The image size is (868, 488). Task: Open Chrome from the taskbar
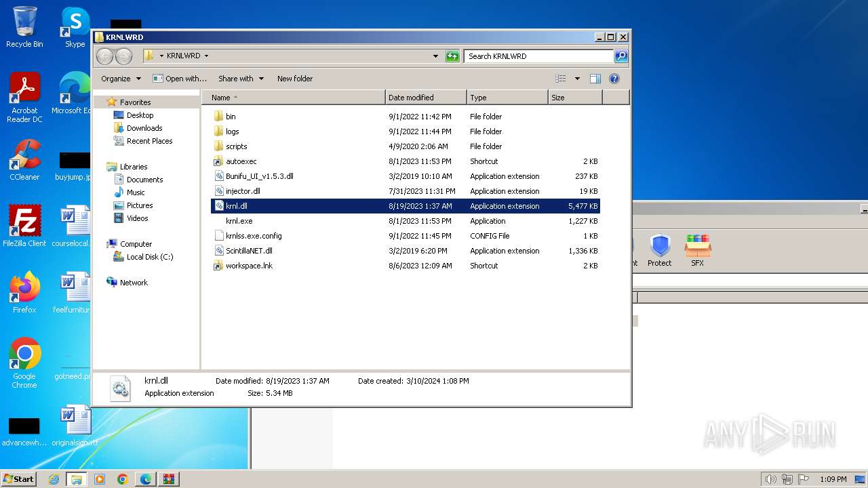pos(123,479)
